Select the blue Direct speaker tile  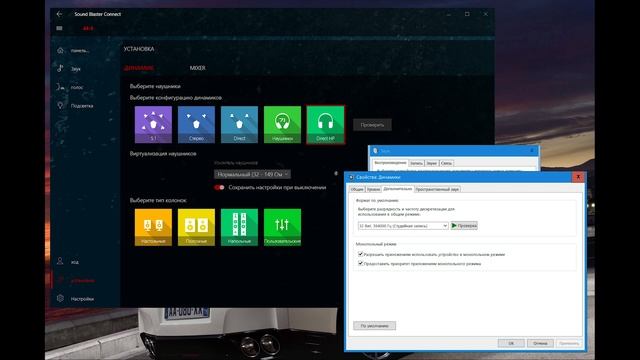pos(239,124)
